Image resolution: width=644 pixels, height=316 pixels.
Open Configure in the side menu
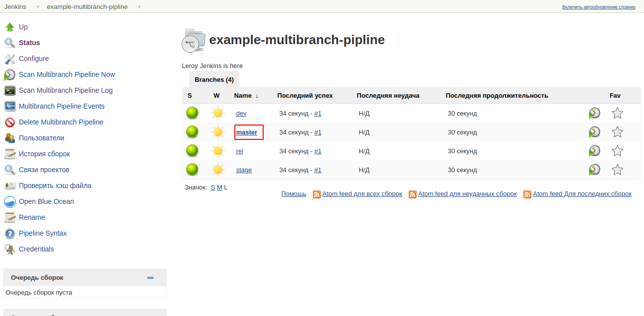coord(34,59)
